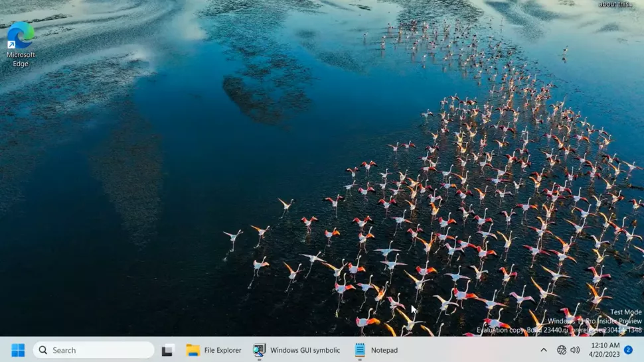Switch to the Notepad taskbar app
Image resolution: width=644 pixels, height=362 pixels.
click(376, 350)
